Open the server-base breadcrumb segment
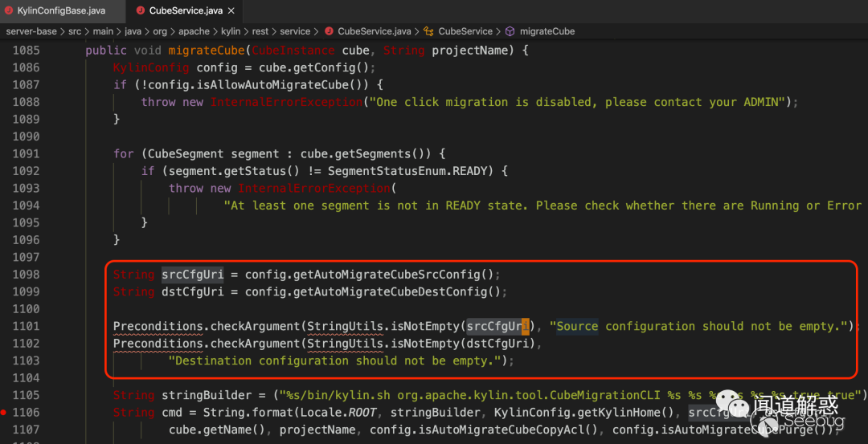The width and height of the screenshot is (868, 444). [x=31, y=31]
